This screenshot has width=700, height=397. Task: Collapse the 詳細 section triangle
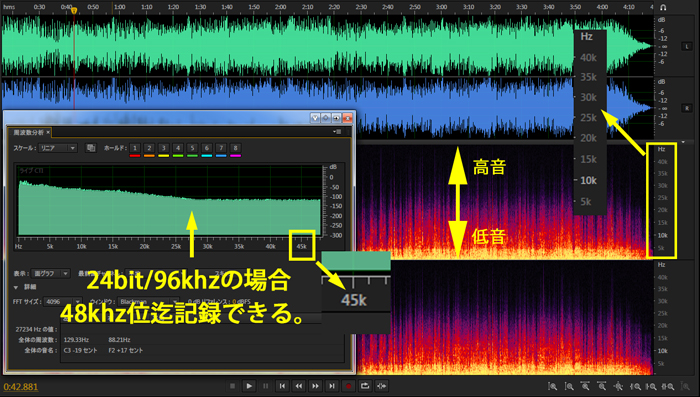16,287
